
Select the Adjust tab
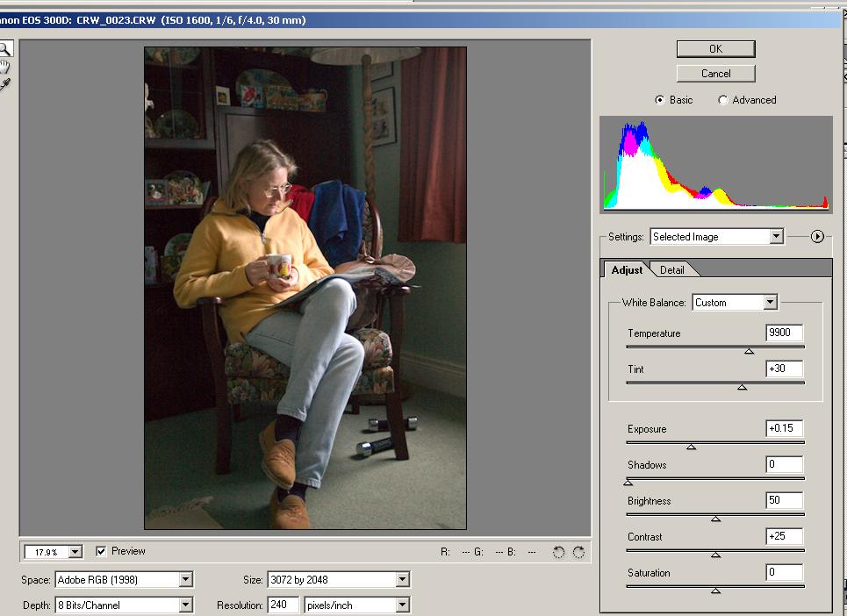[x=627, y=270]
